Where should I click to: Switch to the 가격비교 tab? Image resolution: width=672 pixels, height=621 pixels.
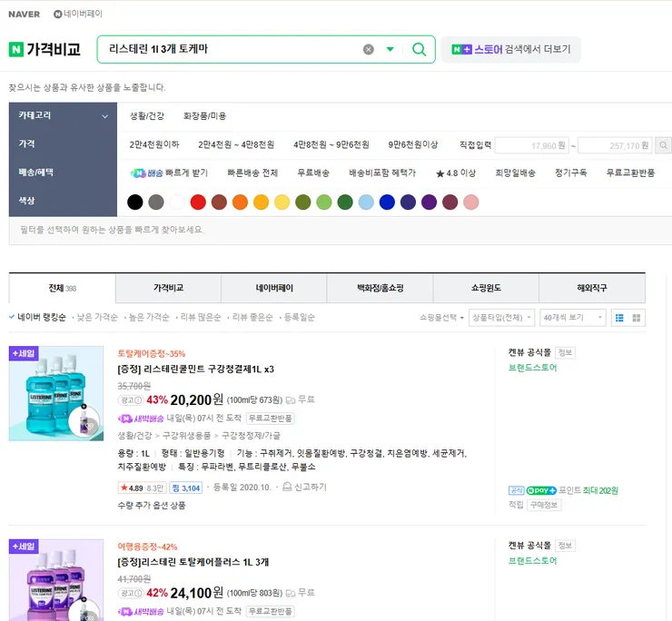(x=168, y=288)
